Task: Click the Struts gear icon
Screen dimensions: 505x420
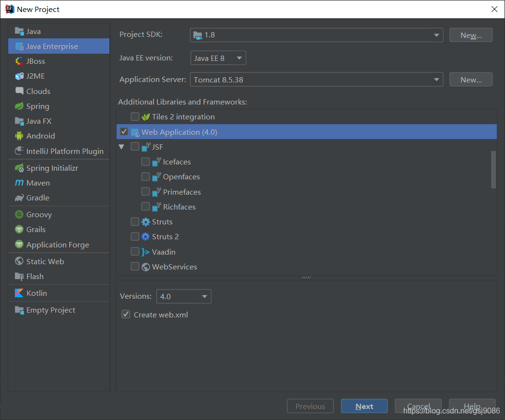Action: [x=146, y=222]
